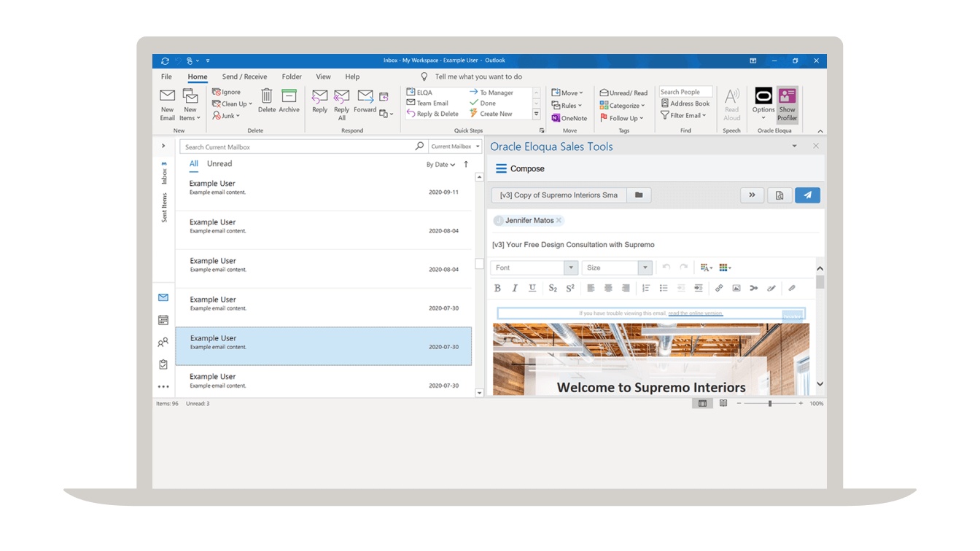Toggle italic formatting in the email editor
The width and height of the screenshot is (980, 551).
pos(514,288)
